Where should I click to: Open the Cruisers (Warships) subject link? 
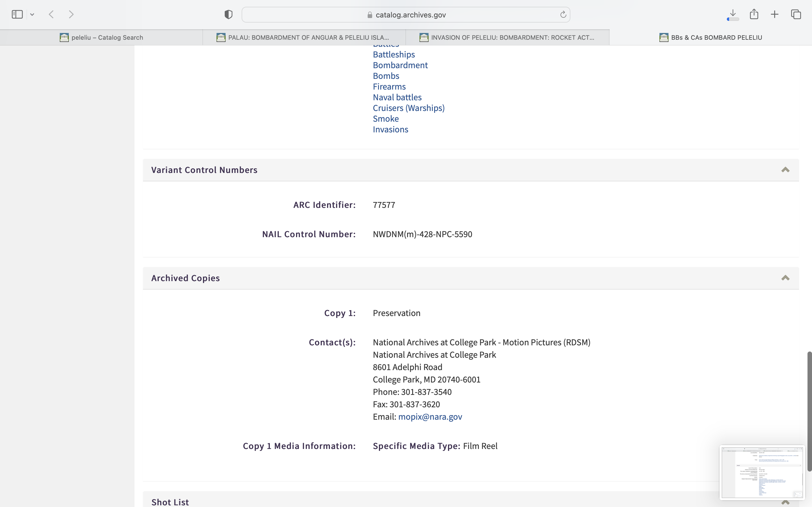pyautogui.click(x=408, y=108)
